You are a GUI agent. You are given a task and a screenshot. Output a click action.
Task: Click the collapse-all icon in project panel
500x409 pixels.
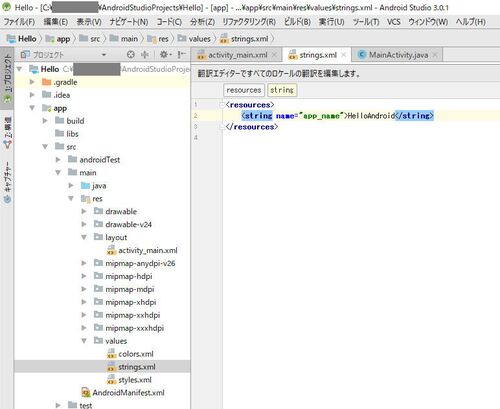coord(145,54)
